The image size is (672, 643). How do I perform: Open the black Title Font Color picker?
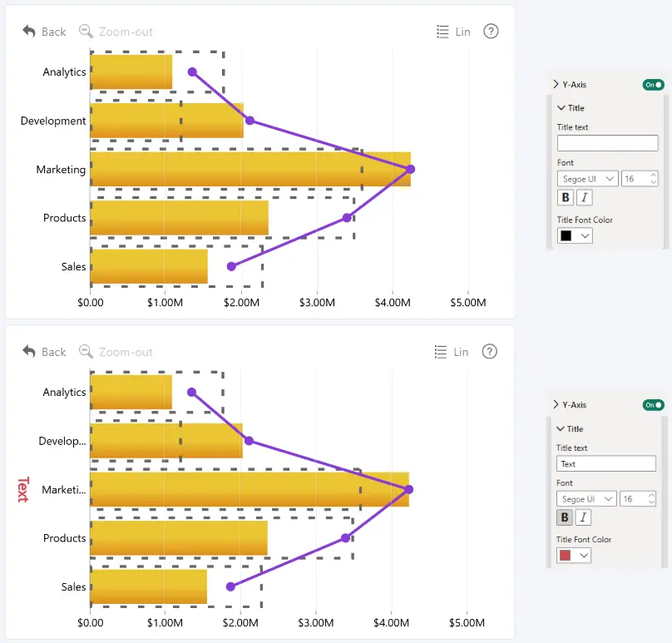pyautogui.click(x=575, y=235)
